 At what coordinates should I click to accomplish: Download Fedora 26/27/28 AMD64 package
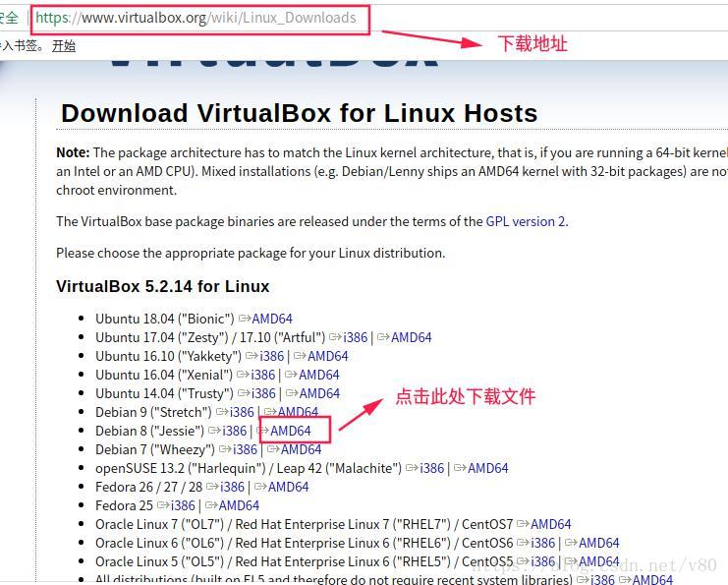pos(288,487)
